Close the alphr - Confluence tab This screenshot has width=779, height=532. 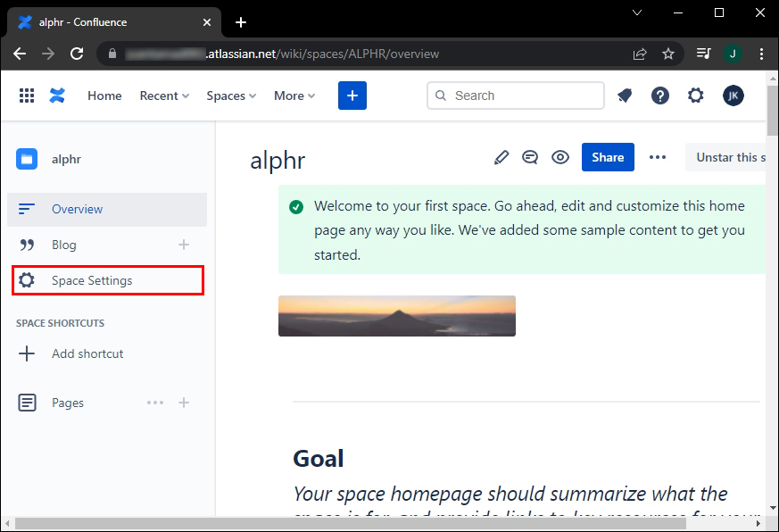pyautogui.click(x=207, y=22)
